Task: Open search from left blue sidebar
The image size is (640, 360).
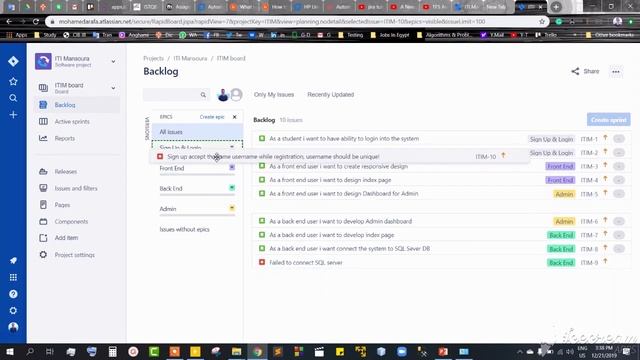Action: [13, 98]
